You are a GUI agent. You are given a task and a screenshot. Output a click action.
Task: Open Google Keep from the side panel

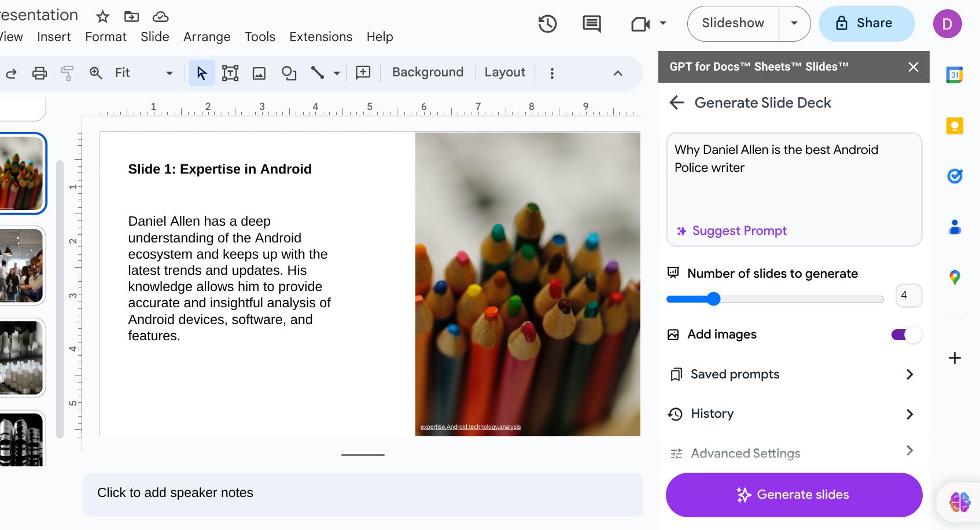[x=955, y=126]
